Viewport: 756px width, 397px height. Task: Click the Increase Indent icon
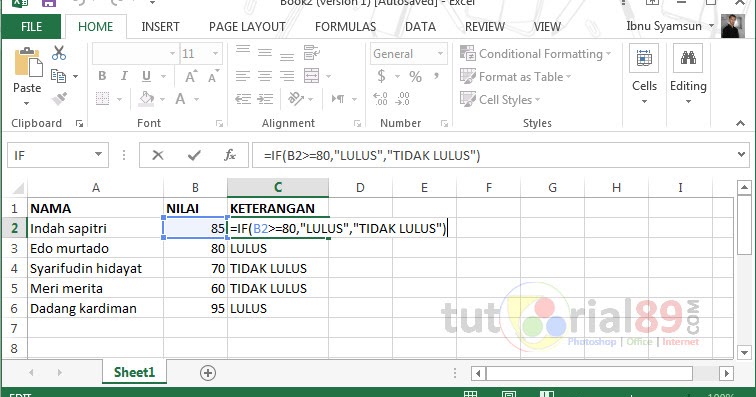265,99
